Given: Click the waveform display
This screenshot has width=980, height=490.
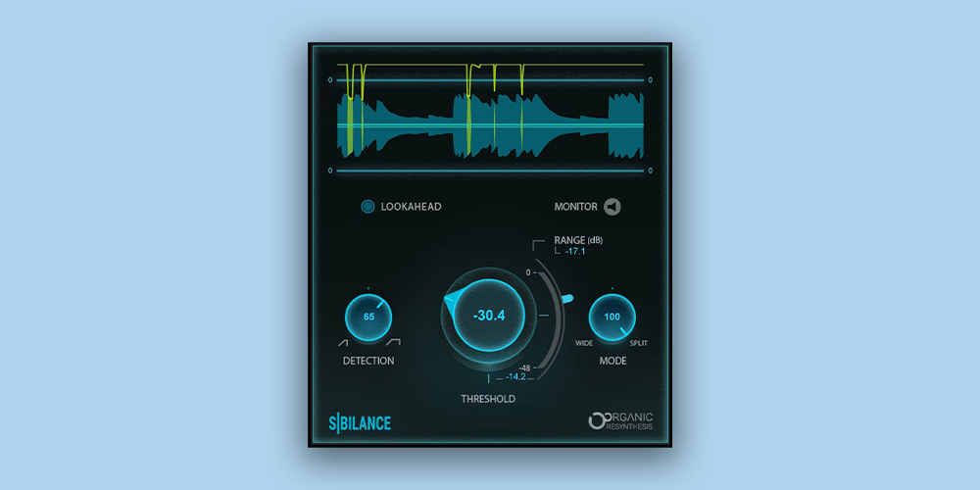Looking at the screenshot, I should point(490,125).
